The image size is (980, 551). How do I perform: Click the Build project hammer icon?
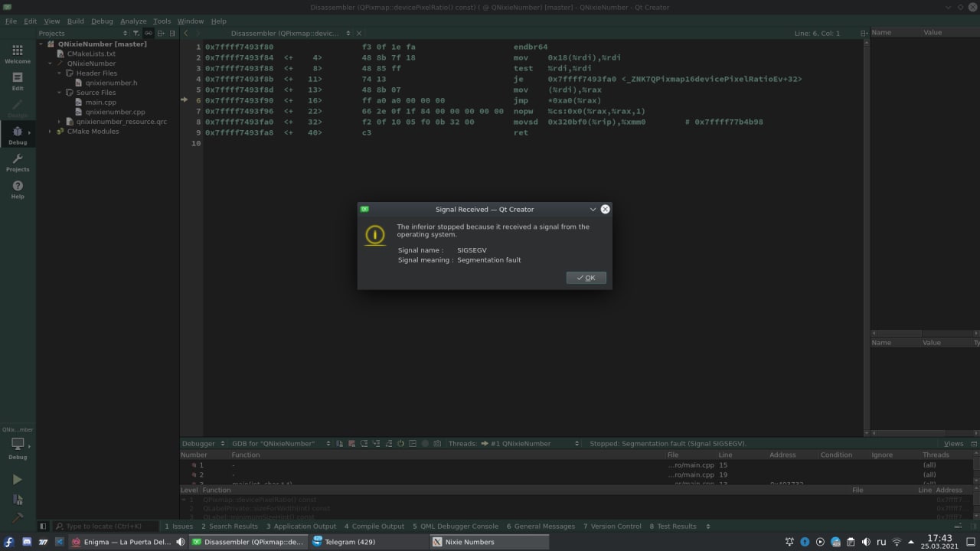tap(18, 518)
